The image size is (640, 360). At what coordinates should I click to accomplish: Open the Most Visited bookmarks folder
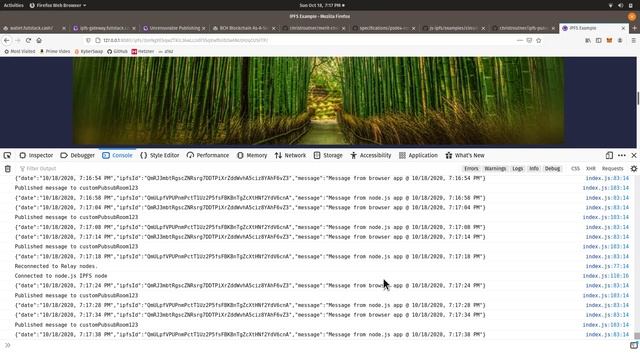[20, 51]
